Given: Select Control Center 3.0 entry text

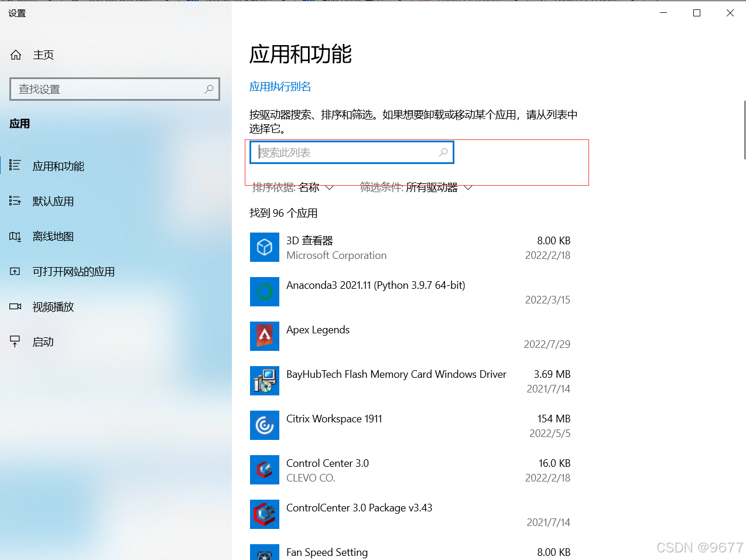Looking at the screenshot, I should (328, 463).
